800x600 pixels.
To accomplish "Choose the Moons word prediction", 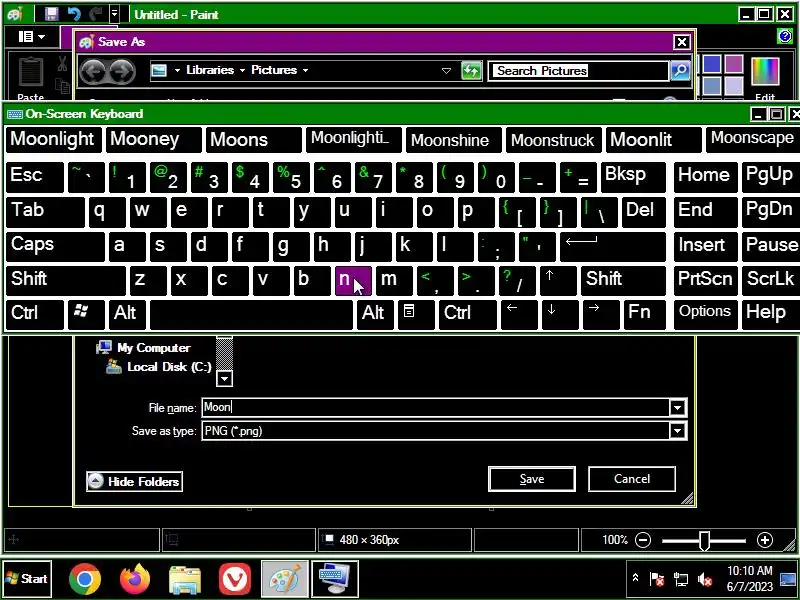I will click(254, 139).
